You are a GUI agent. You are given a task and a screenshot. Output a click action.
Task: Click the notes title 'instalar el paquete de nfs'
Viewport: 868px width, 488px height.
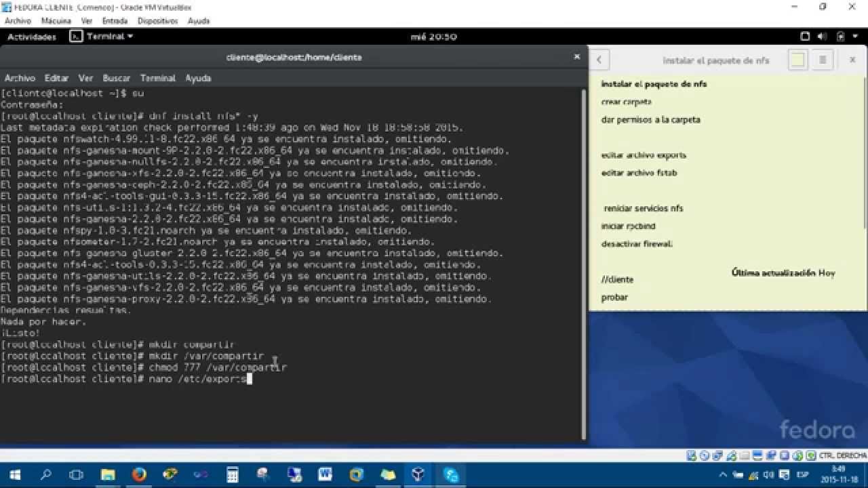(x=716, y=60)
